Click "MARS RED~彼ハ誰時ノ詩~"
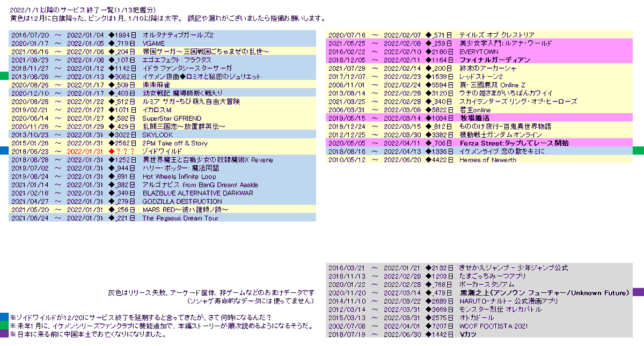Viewport: 644px width, 346px height. [x=185, y=210]
